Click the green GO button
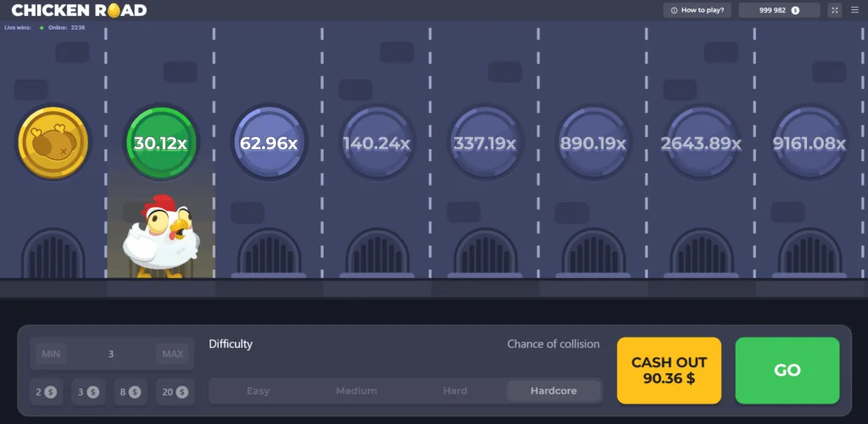Viewport: 868px width, 424px height. point(787,371)
